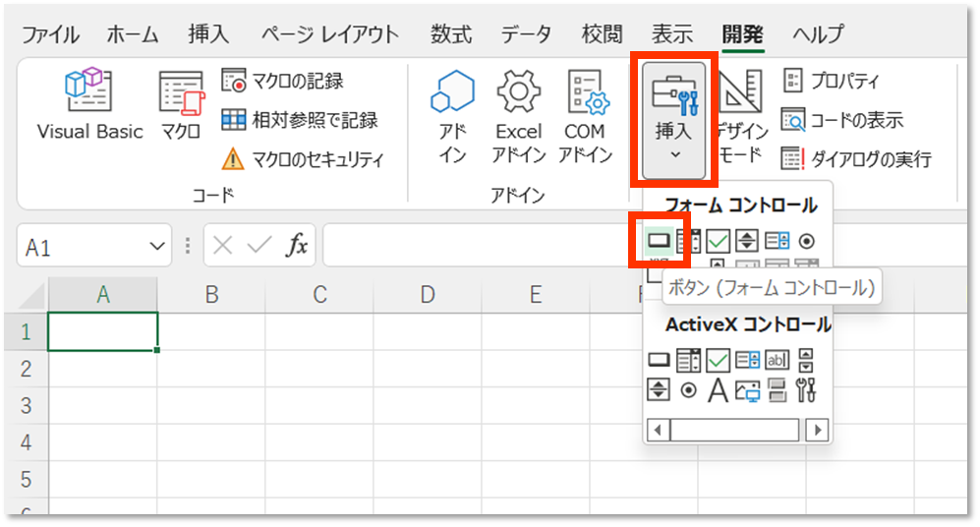Select ActiveX Toggle Button control
Image resolution: width=980 pixels, height=527 pixels.
point(777,390)
